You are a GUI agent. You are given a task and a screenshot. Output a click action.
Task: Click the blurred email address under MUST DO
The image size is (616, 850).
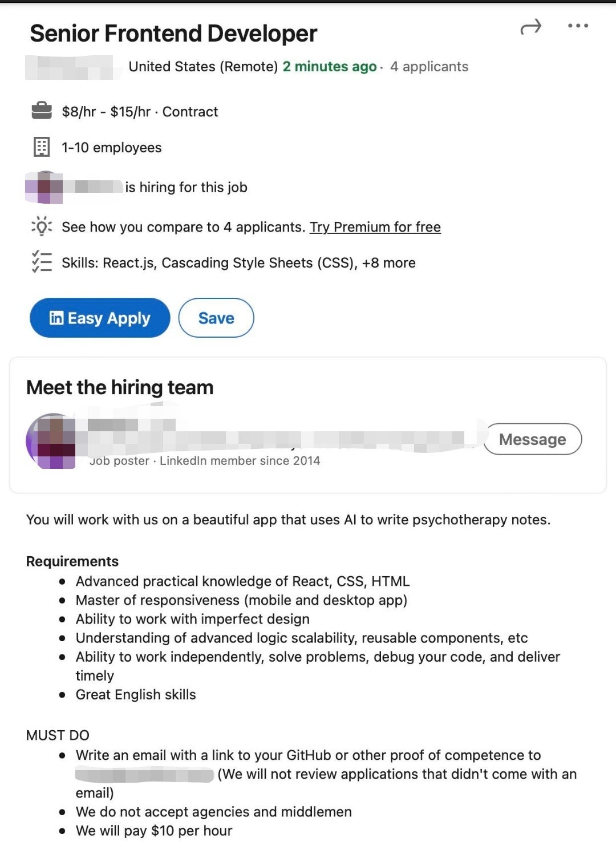click(x=144, y=775)
